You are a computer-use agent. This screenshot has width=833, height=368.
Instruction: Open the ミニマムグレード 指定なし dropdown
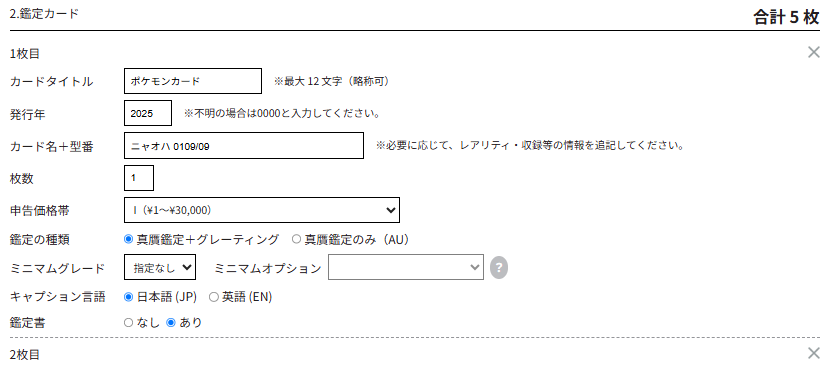(160, 267)
